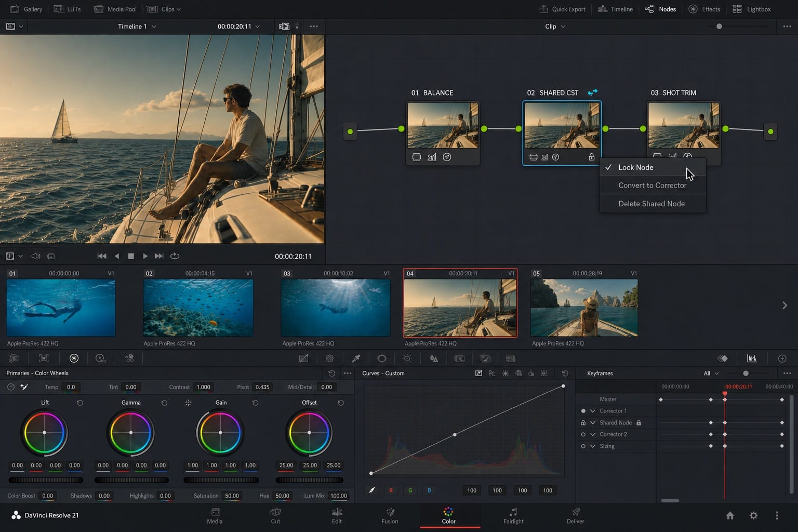Open the Scopes palette icon
The width and height of the screenshot is (798, 532).
(x=752, y=358)
